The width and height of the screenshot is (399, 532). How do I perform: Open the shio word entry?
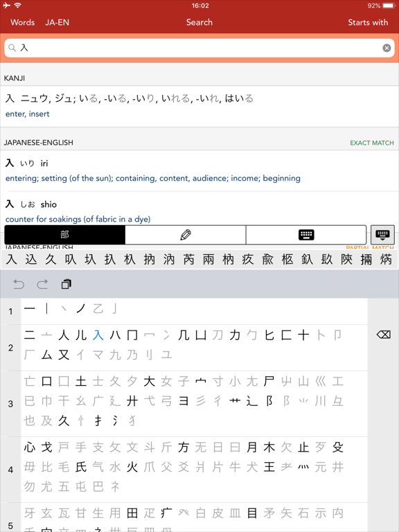coord(199,211)
